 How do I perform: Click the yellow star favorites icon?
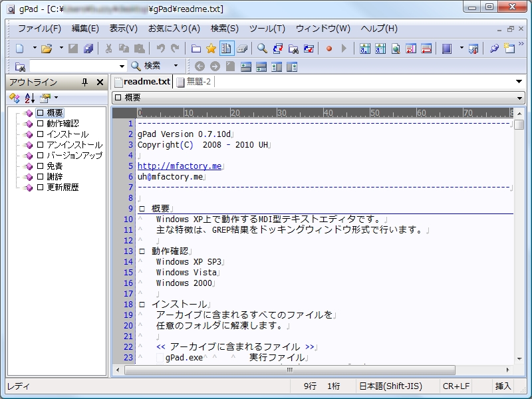(211, 48)
